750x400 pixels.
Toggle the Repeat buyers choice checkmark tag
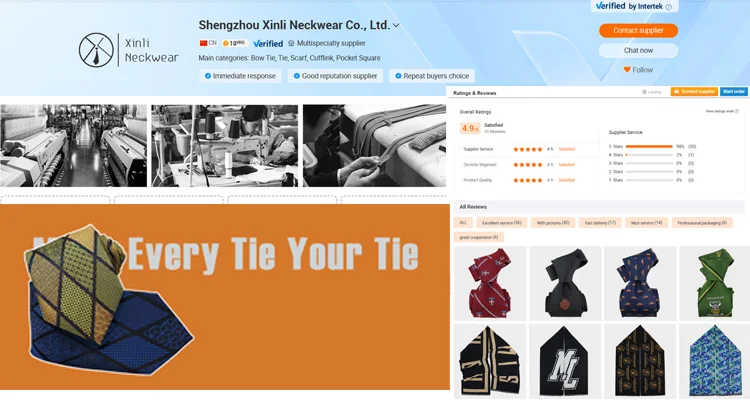(x=432, y=76)
